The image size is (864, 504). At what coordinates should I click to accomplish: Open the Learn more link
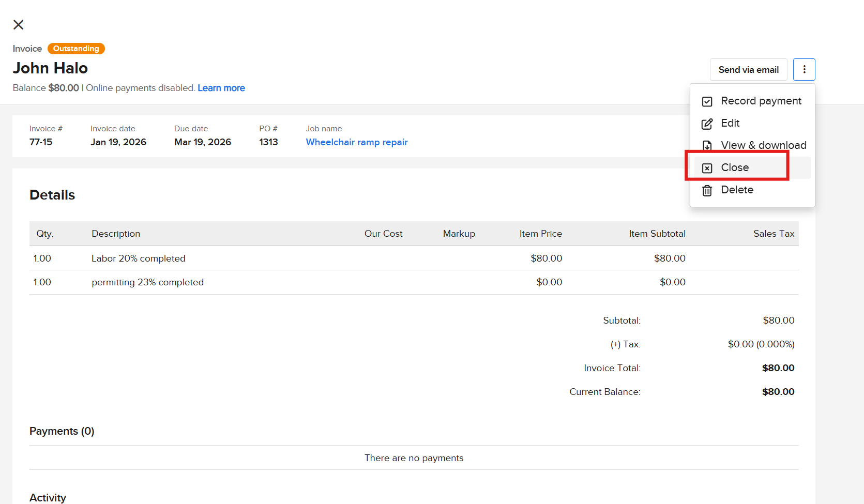[x=221, y=88]
